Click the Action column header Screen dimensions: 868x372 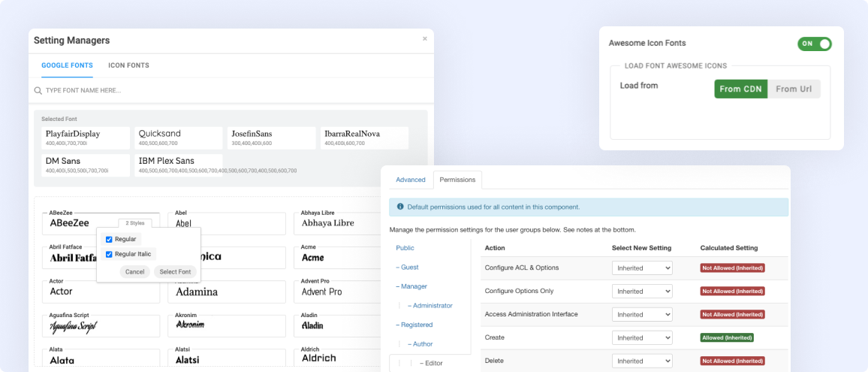tap(495, 248)
